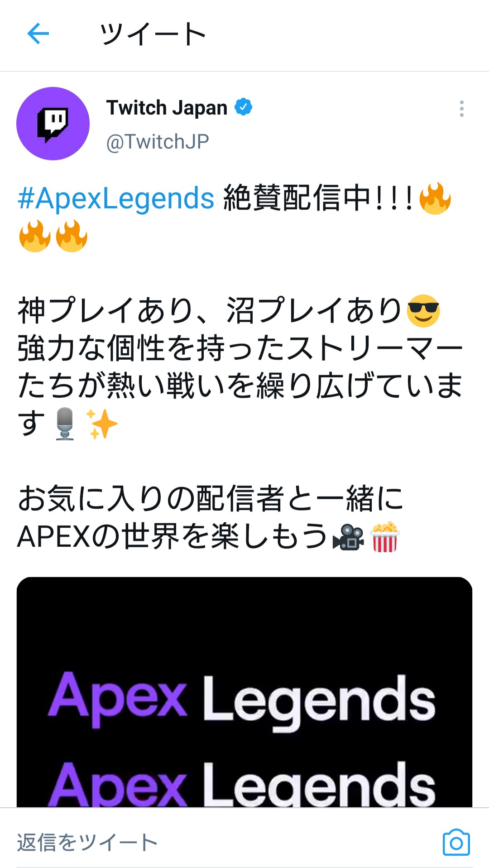Tap the ツイート header title
The width and height of the screenshot is (489, 868).
point(153,34)
